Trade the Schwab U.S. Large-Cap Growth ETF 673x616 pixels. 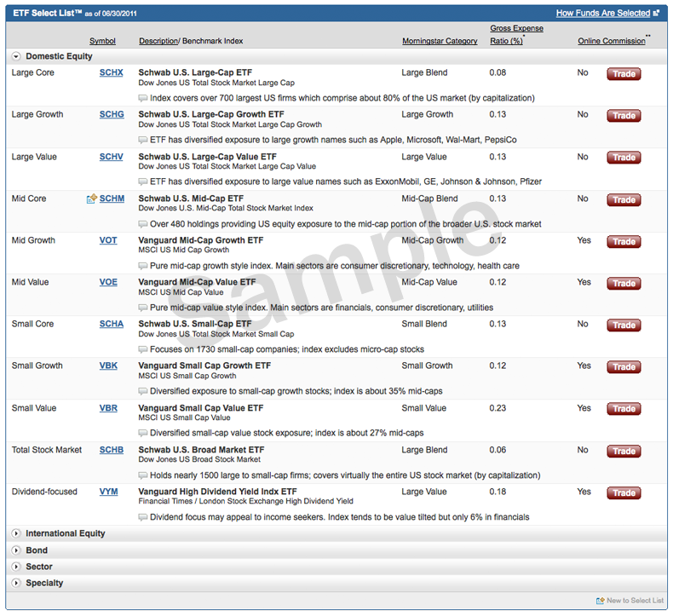624,116
